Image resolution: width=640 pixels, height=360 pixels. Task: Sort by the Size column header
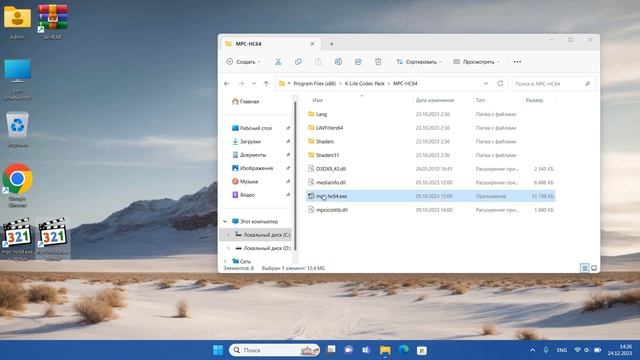[534, 100]
